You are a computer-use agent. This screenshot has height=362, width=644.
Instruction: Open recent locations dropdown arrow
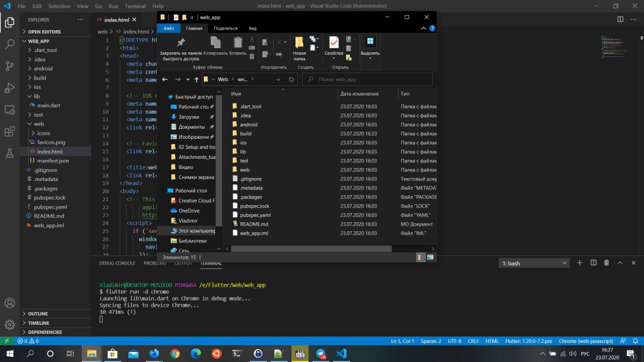point(188,79)
